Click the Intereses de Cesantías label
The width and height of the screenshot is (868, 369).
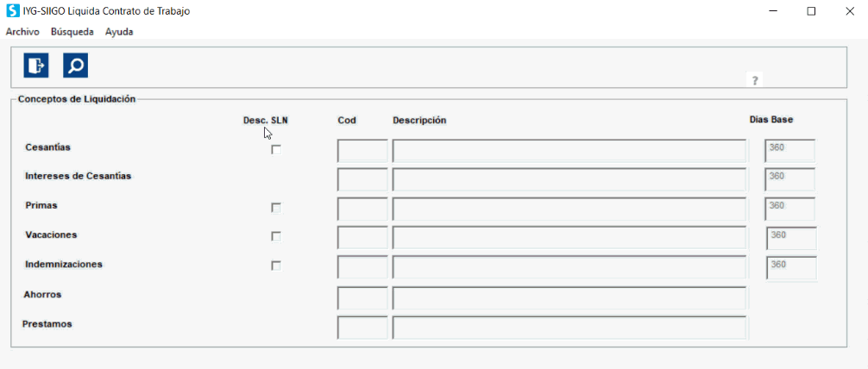[x=78, y=176]
